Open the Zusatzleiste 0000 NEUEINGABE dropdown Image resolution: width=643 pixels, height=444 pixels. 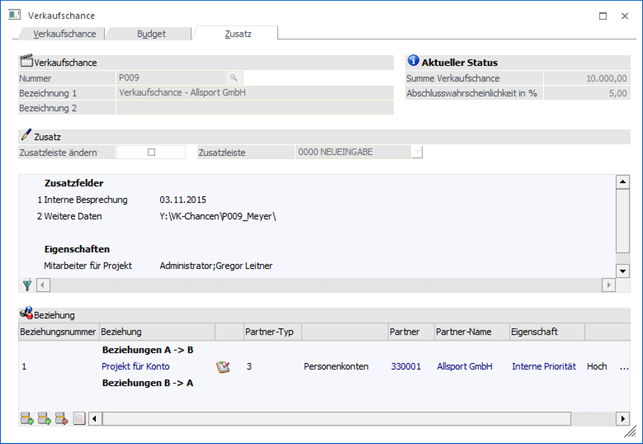tap(417, 152)
